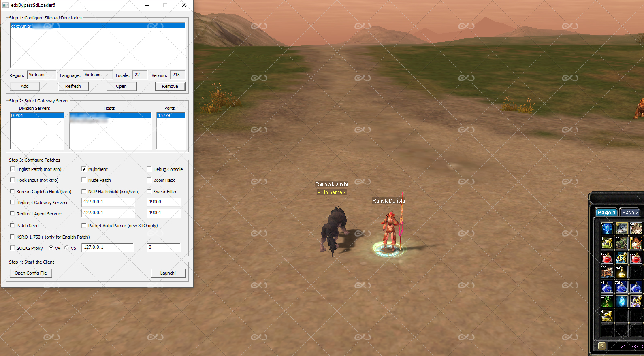Screen dimensions: 644x356
Task: Click the gateway port field 19000
Action: [x=163, y=202]
